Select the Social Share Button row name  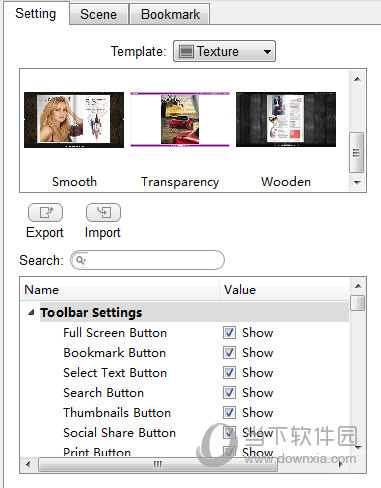pos(120,433)
